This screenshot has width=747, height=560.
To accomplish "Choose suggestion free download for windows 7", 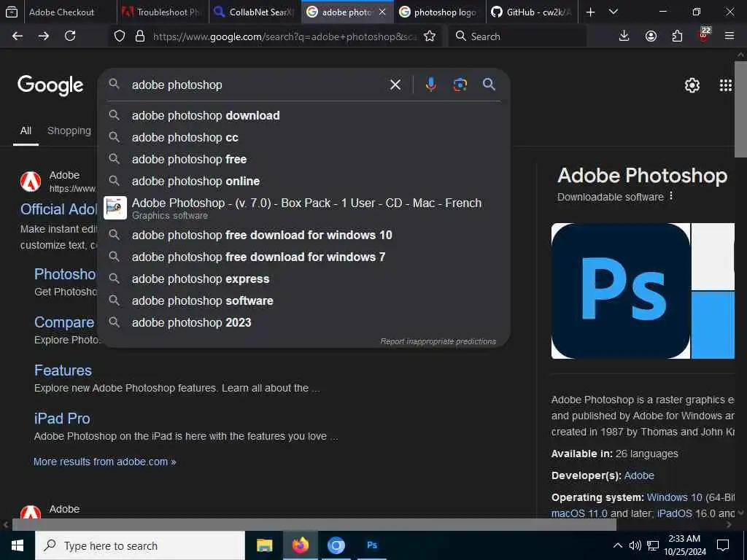I will 304,257.
